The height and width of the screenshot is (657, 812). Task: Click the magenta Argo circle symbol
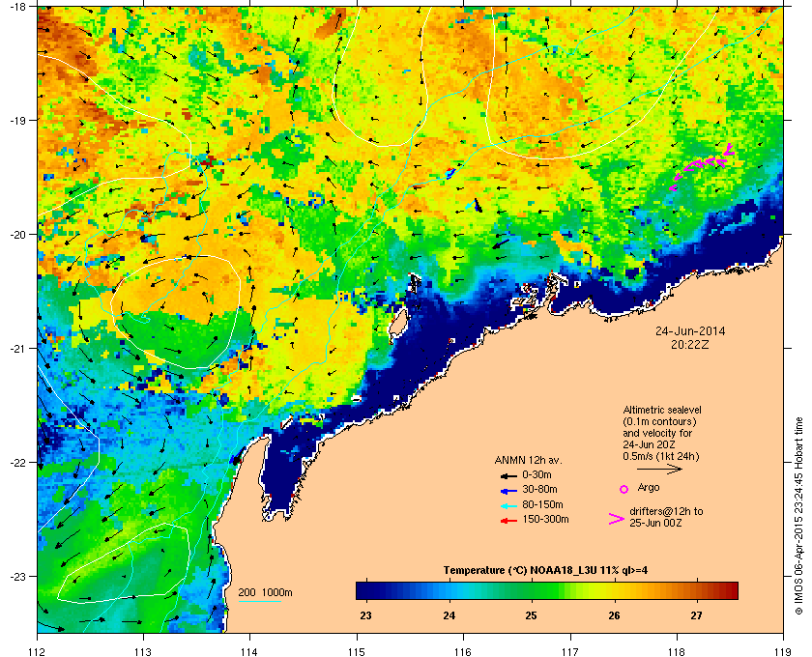[624, 489]
